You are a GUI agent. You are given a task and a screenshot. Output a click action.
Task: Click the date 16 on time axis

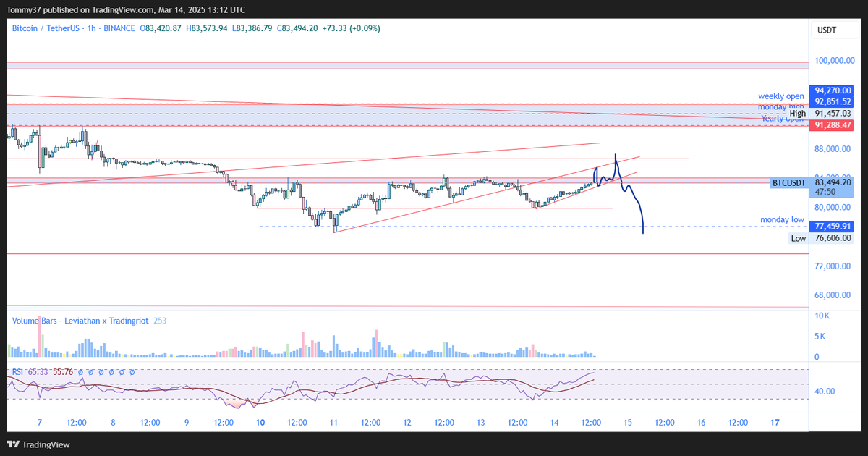[x=701, y=423]
